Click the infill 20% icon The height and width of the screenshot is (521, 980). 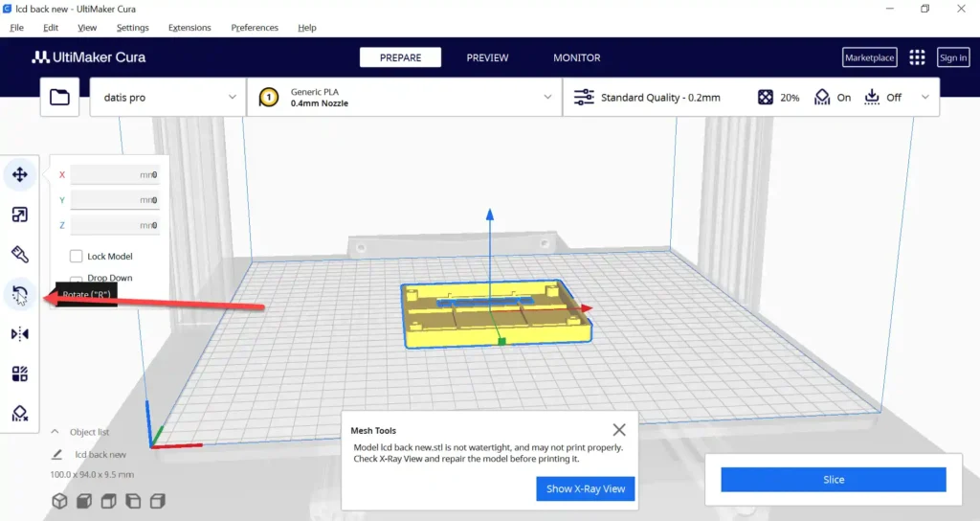click(x=765, y=97)
